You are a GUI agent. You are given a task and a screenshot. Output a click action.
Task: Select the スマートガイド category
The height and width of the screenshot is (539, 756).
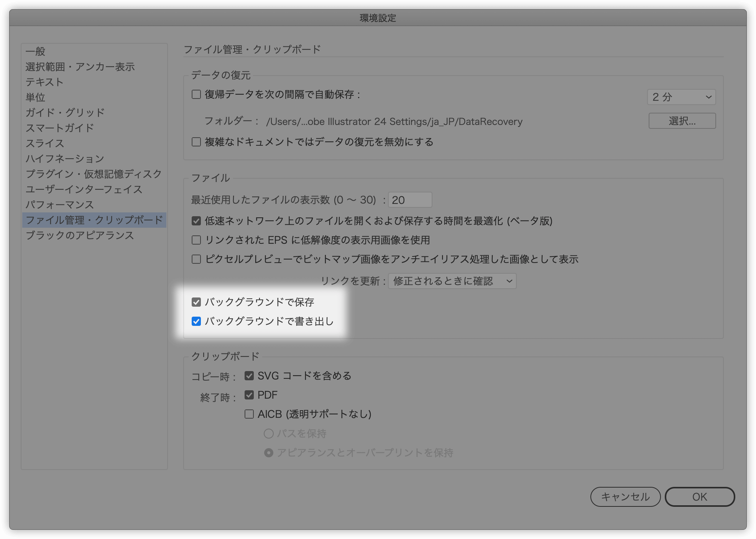point(59,128)
